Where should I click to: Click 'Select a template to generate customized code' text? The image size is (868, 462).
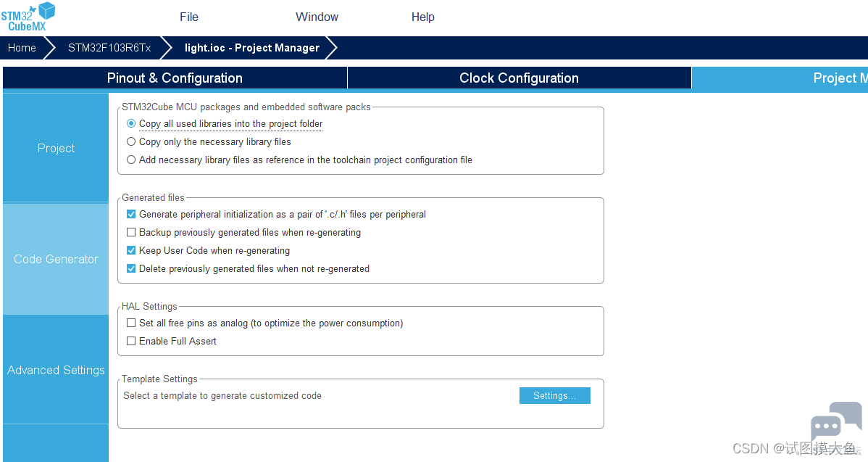click(x=222, y=395)
